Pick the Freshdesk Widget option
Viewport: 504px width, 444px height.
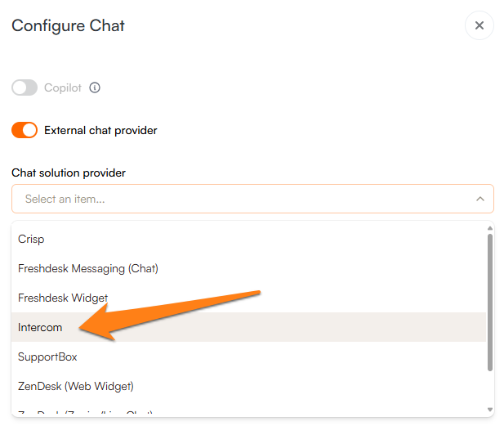click(63, 298)
